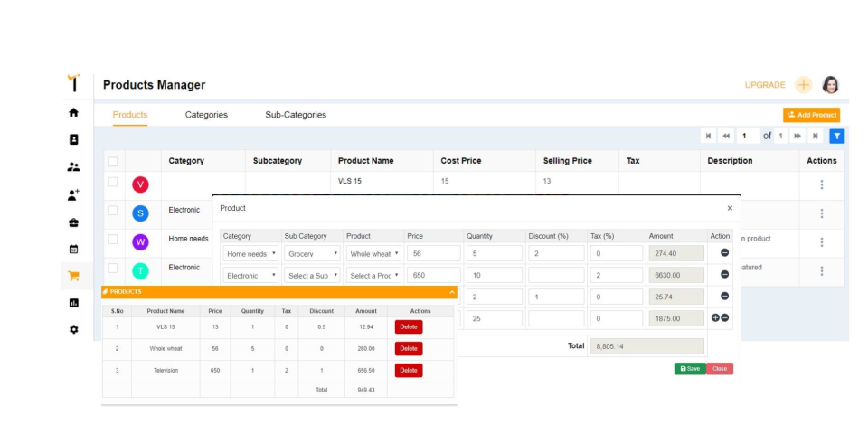Screen dimensions: 868x425
Task: Collapse the PRODUCTS panel with the chevron
Action: [x=452, y=292]
